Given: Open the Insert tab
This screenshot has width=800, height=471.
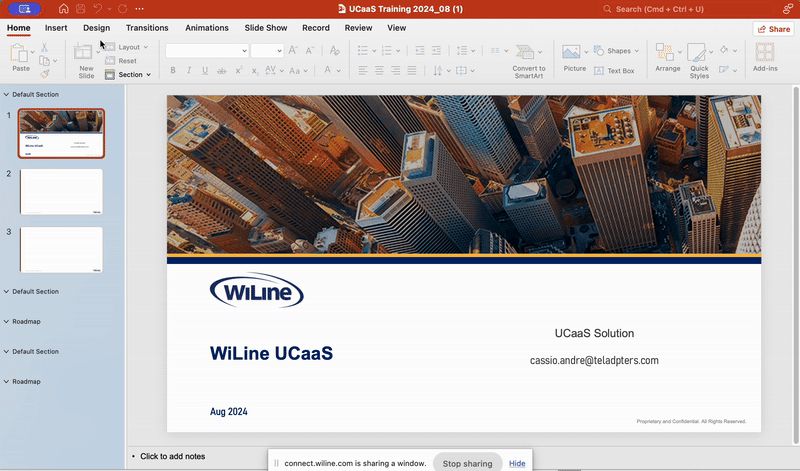Looking at the screenshot, I should 56,28.
